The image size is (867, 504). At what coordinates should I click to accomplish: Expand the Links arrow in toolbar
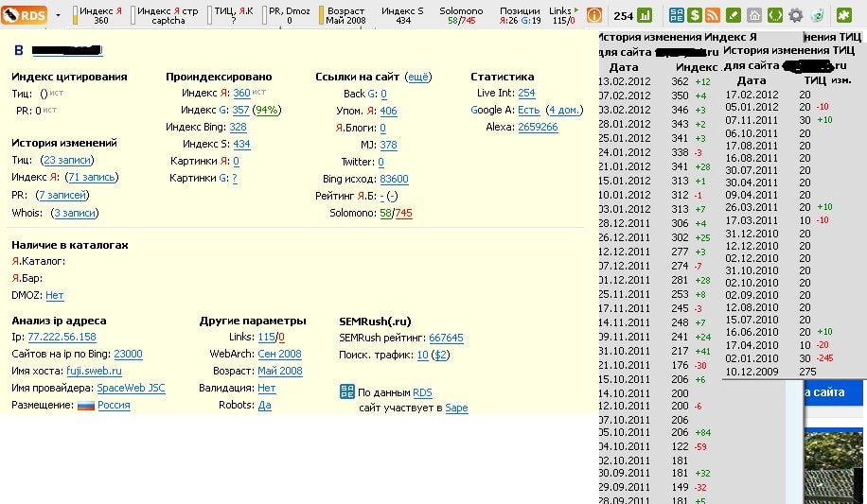coord(576,10)
